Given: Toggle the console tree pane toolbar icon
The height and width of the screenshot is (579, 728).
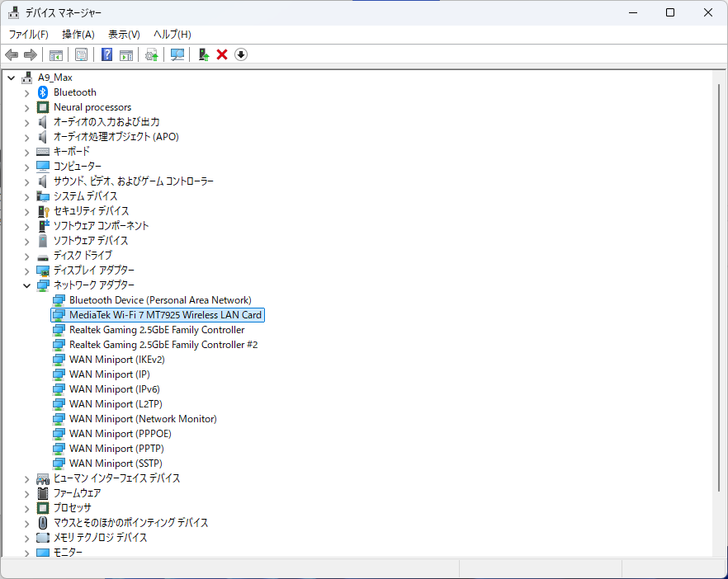Looking at the screenshot, I should click(56, 54).
